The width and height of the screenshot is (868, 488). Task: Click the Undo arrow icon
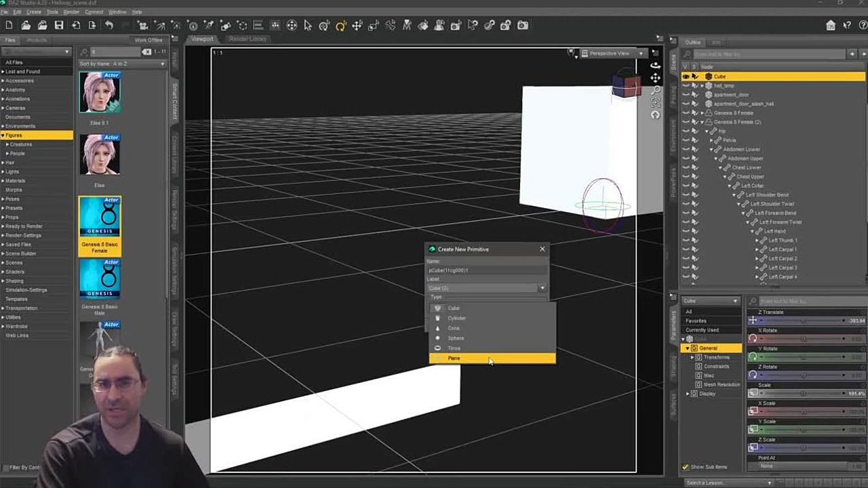108,26
